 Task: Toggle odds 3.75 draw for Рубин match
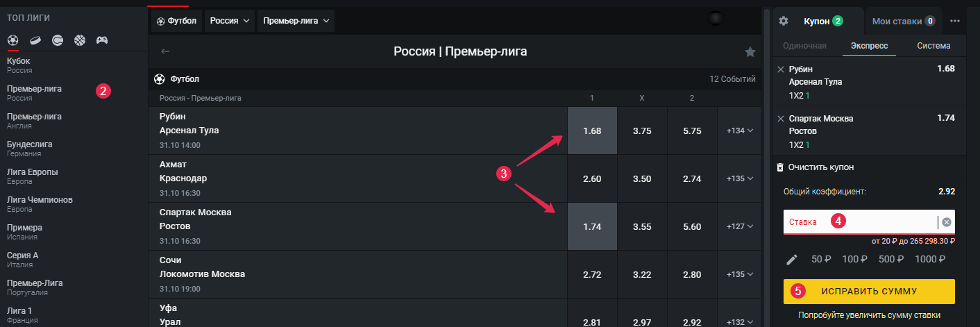coord(642,131)
